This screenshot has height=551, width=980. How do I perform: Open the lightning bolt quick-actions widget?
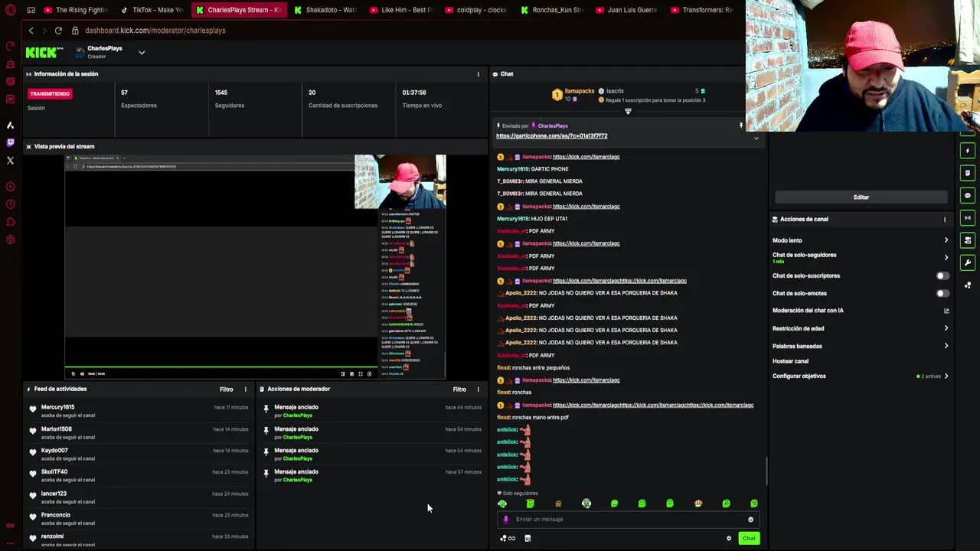pyautogui.click(x=968, y=151)
